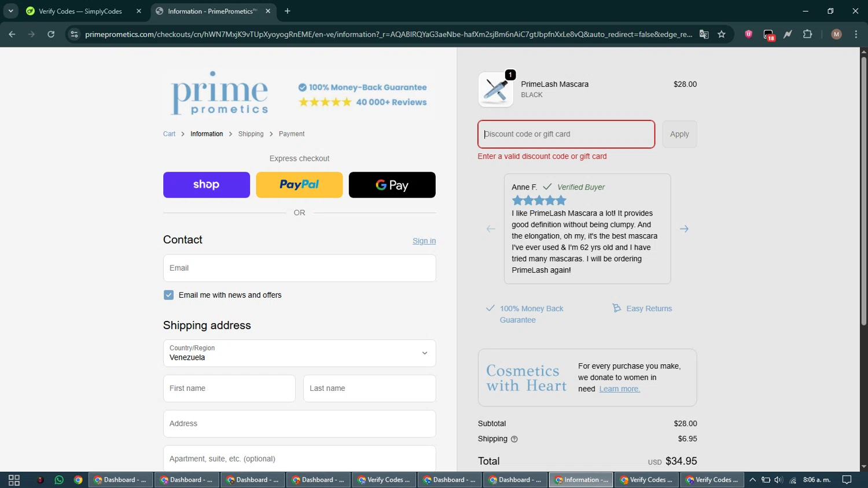This screenshot has height=488, width=868.
Task: Open the volume control in system tray
Action: click(x=778, y=480)
